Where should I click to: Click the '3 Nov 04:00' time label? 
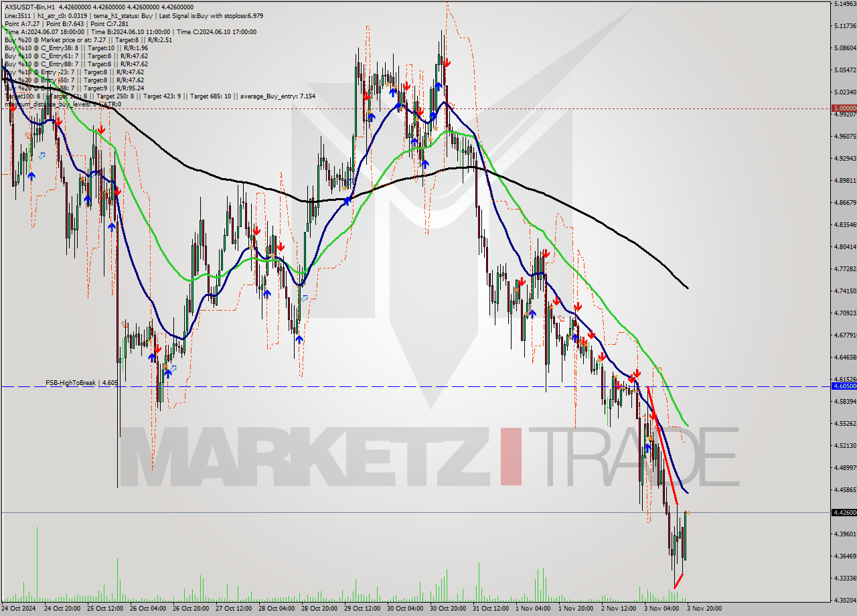tap(661, 609)
